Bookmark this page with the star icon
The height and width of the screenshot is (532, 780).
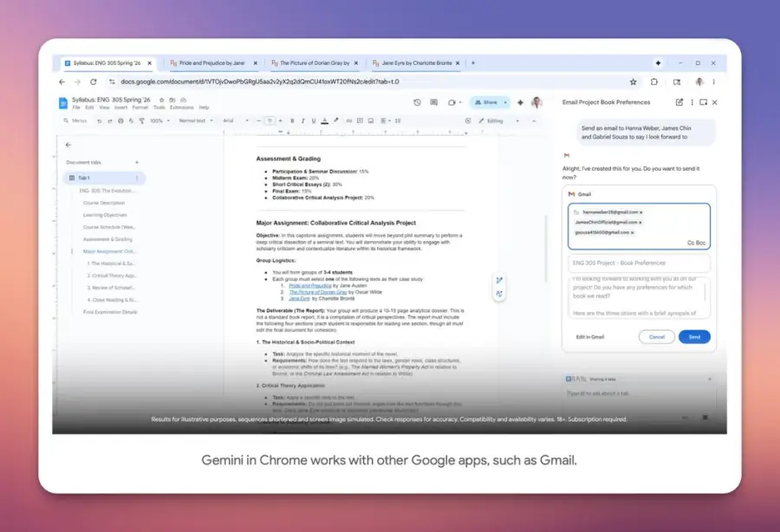633,82
